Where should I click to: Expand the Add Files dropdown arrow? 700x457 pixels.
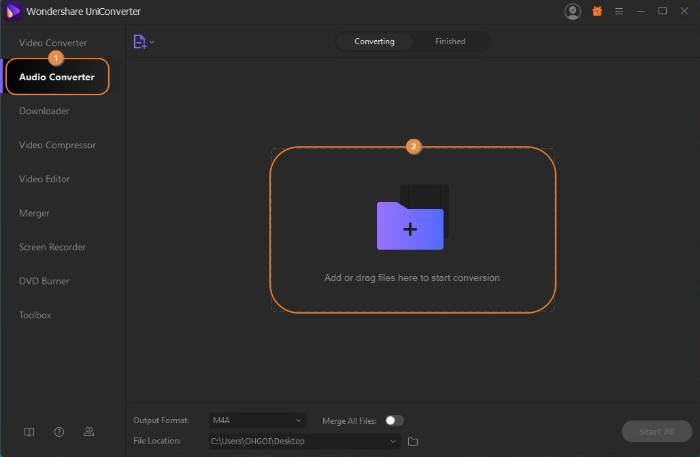pos(152,42)
